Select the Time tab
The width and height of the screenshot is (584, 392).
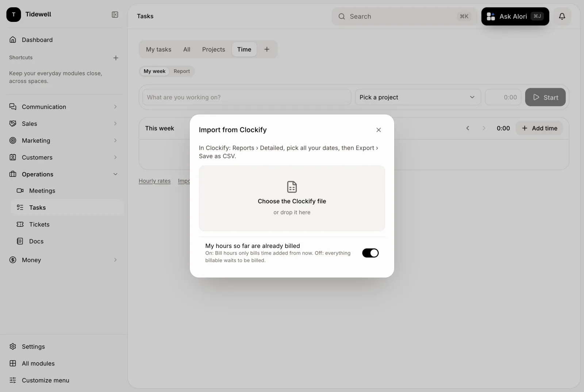(244, 49)
